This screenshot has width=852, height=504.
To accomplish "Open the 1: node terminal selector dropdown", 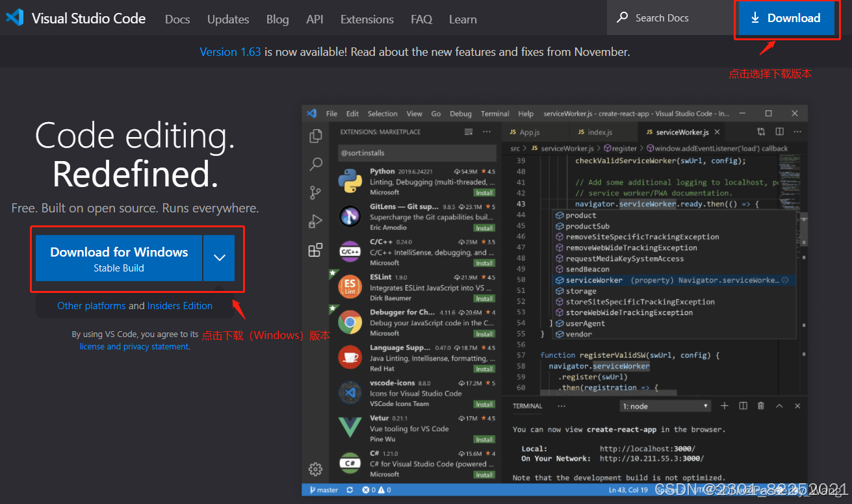I will 665,405.
